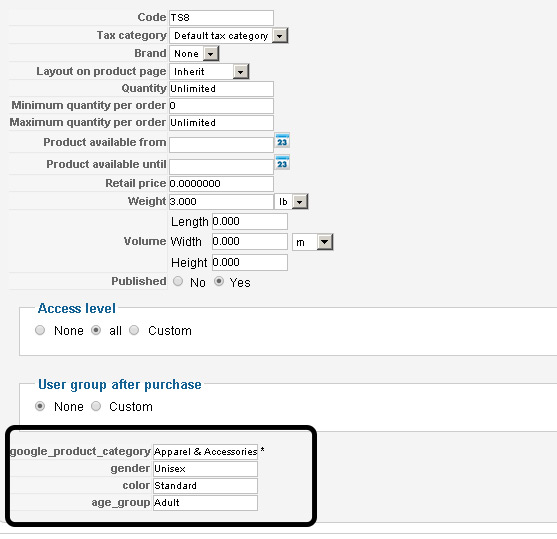Open Layout on product page dropdown
Viewport: 557px width, 539px height.
pyautogui.click(x=209, y=71)
